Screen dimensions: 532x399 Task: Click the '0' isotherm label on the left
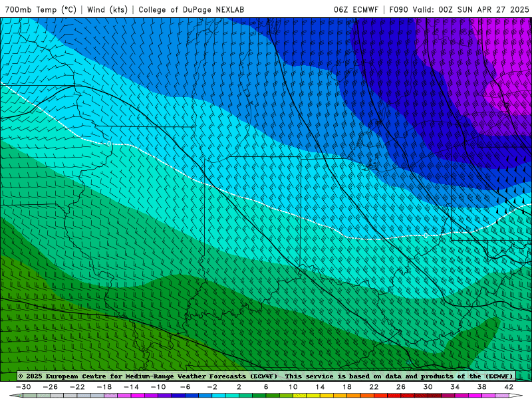[x=109, y=144]
